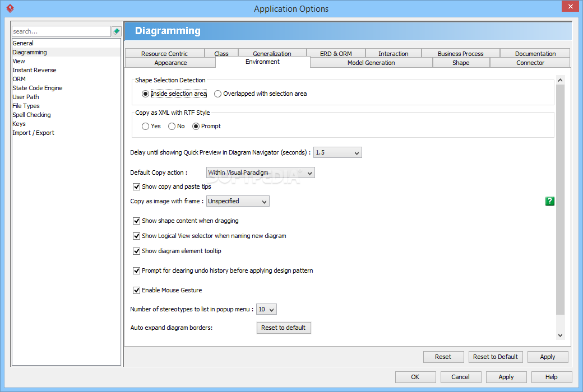This screenshot has height=392, width=583.
Task: Open the Generalization tab
Action: pyautogui.click(x=272, y=54)
